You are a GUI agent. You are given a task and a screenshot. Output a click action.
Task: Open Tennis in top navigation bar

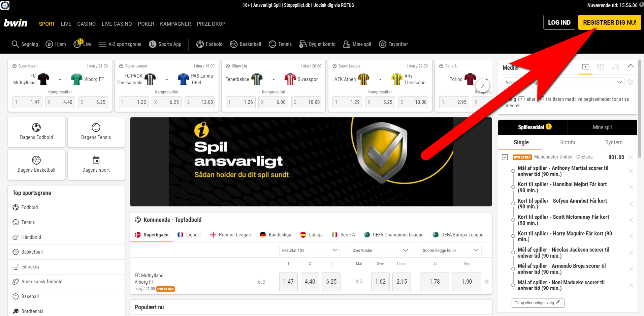coord(280,44)
